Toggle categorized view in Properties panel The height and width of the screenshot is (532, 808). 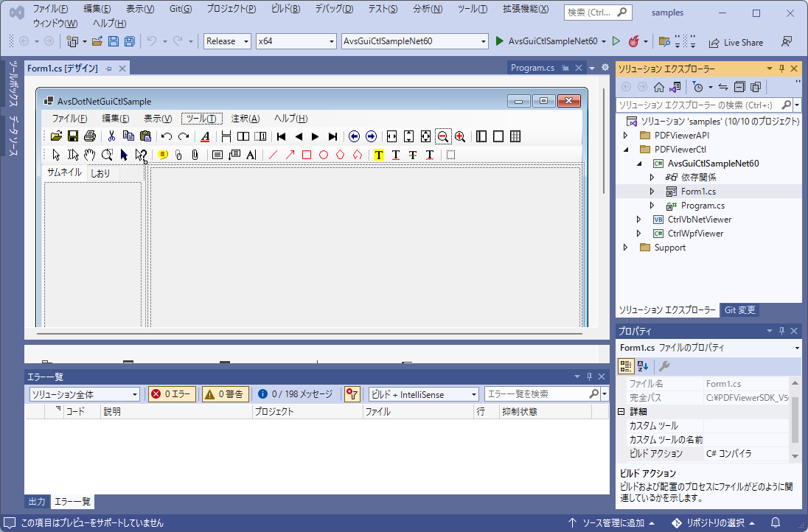pos(626,366)
